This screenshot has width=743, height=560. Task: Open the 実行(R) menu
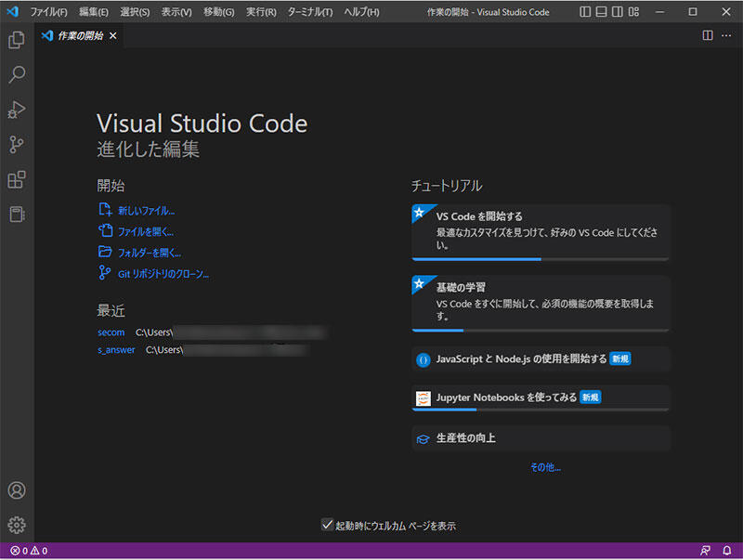tap(261, 12)
